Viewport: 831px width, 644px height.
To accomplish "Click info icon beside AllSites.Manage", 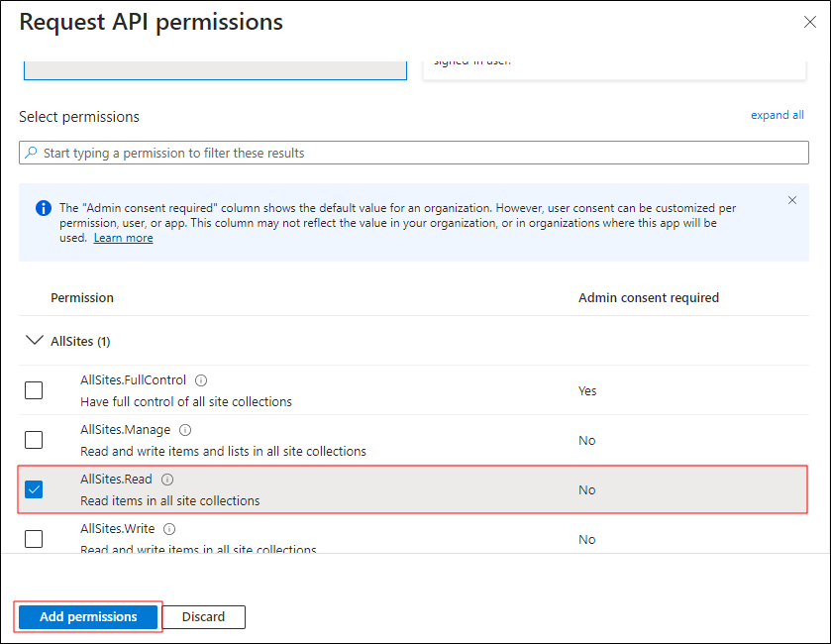I will (185, 430).
